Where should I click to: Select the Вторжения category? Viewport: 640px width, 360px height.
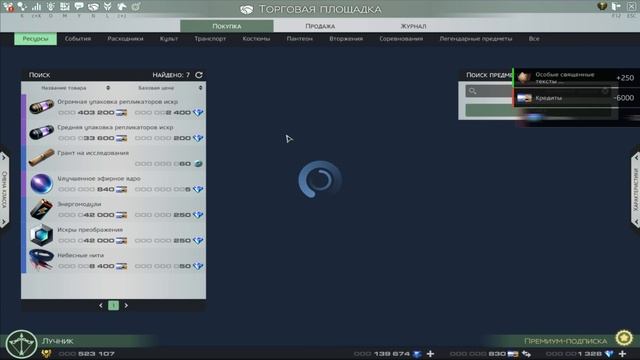click(346, 39)
